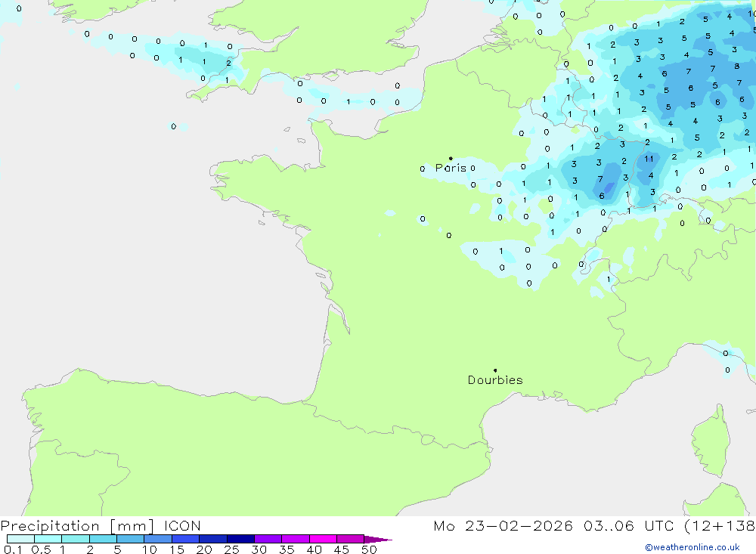This screenshot has height=554, width=756.
Task: Click the '50' legend scale label
Action: point(370,549)
